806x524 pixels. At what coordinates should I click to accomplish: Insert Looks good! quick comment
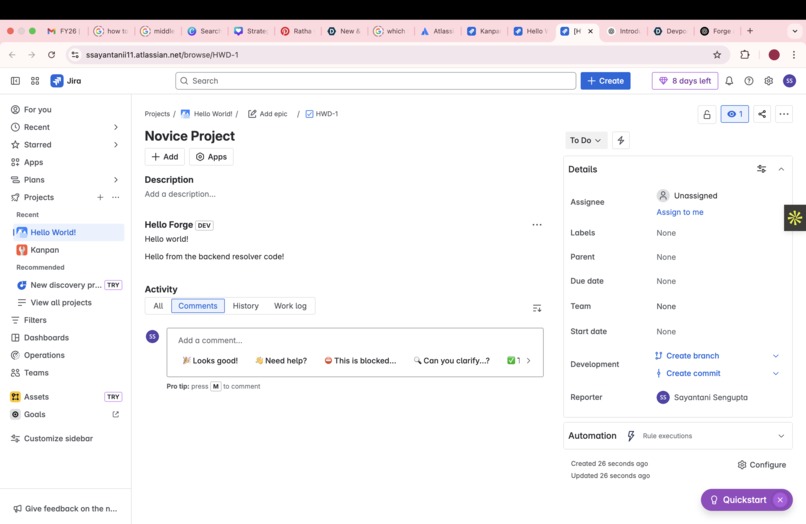tap(210, 360)
